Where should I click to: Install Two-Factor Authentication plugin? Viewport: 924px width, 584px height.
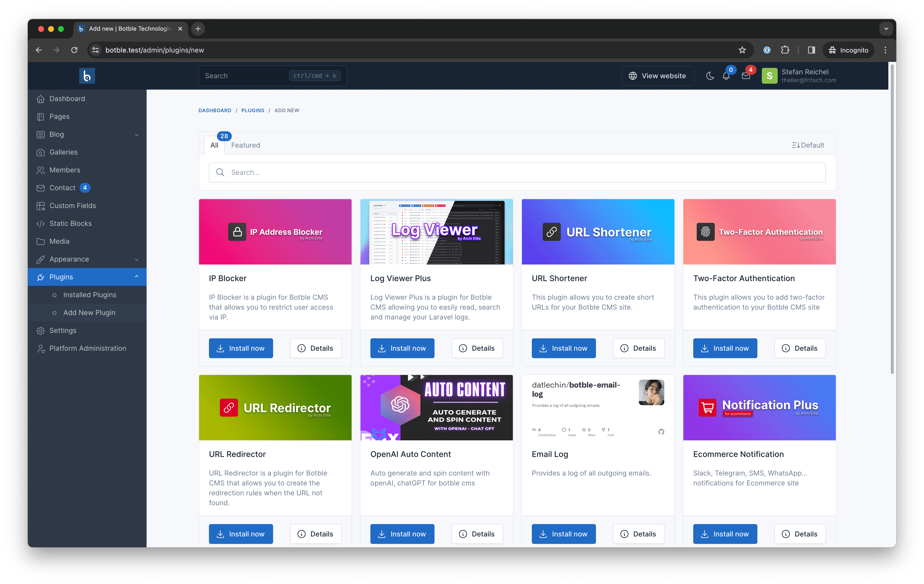(x=725, y=348)
